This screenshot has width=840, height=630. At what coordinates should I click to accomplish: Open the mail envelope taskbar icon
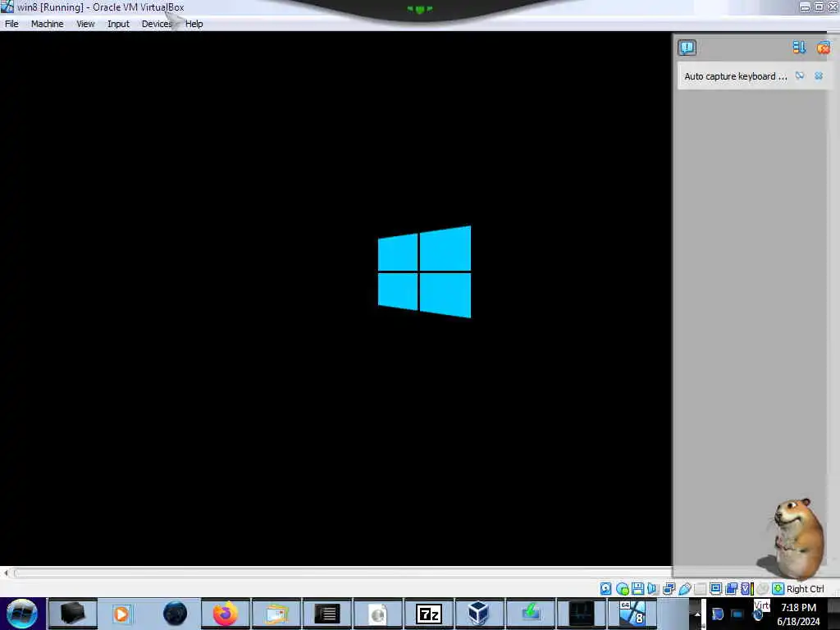[x=276, y=614]
